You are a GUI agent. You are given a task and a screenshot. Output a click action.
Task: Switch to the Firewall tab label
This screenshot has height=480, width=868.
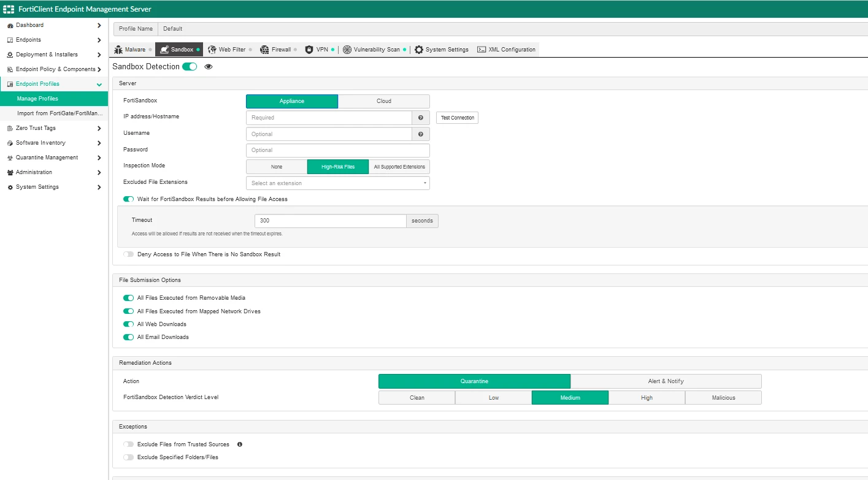[x=282, y=50]
